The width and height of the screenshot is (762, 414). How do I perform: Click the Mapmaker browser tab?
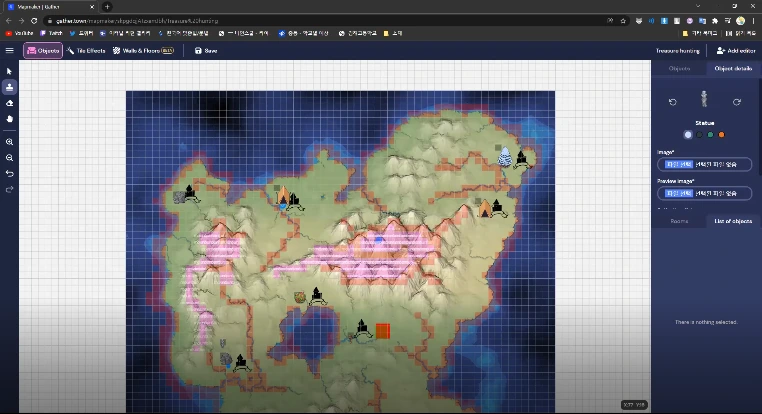point(49,7)
